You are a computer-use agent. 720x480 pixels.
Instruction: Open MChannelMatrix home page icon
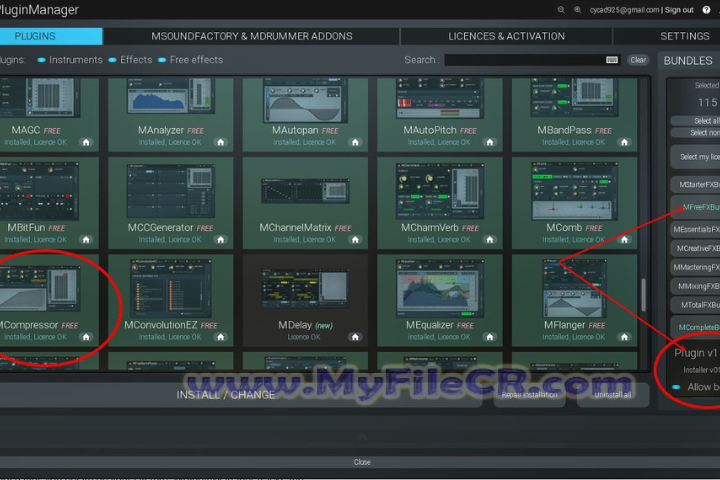[355, 240]
